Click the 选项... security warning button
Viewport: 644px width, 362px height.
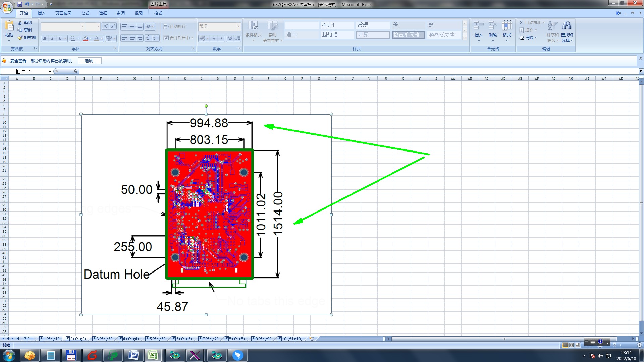click(90, 61)
